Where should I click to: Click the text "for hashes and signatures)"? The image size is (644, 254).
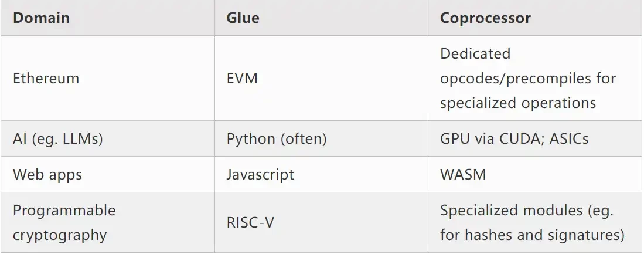[532, 235]
